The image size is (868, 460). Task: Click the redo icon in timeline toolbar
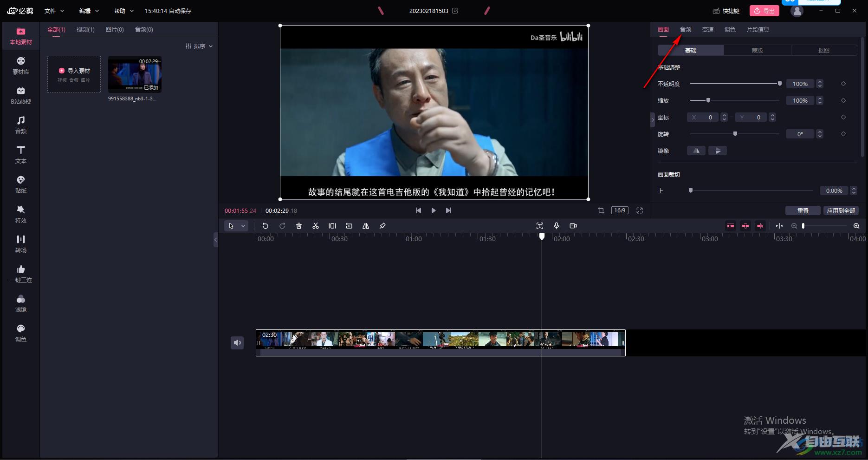click(x=282, y=226)
